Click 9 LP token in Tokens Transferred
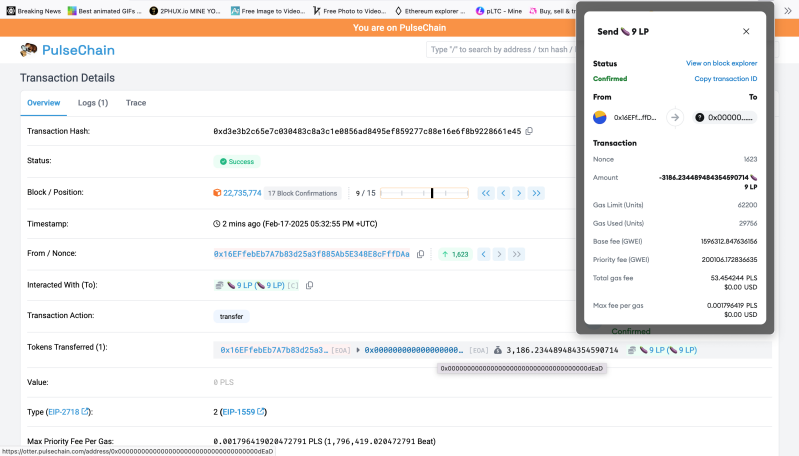 (668, 350)
